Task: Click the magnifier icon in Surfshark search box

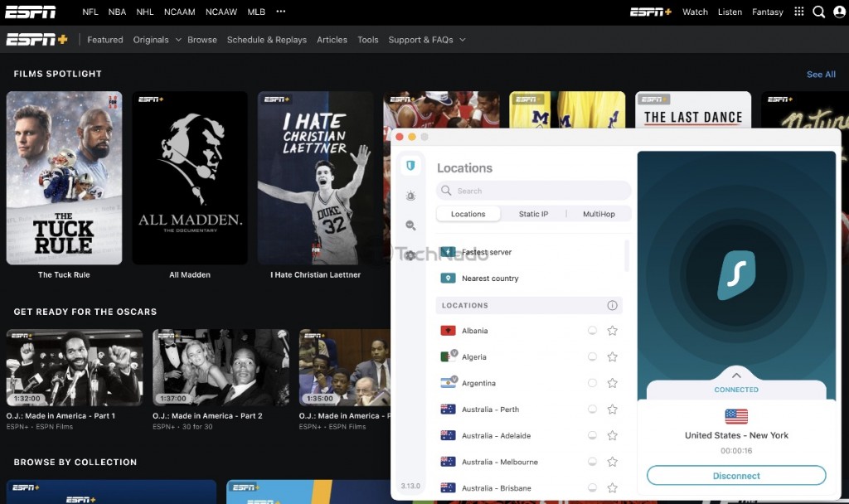Action: [x=446, y=191]
